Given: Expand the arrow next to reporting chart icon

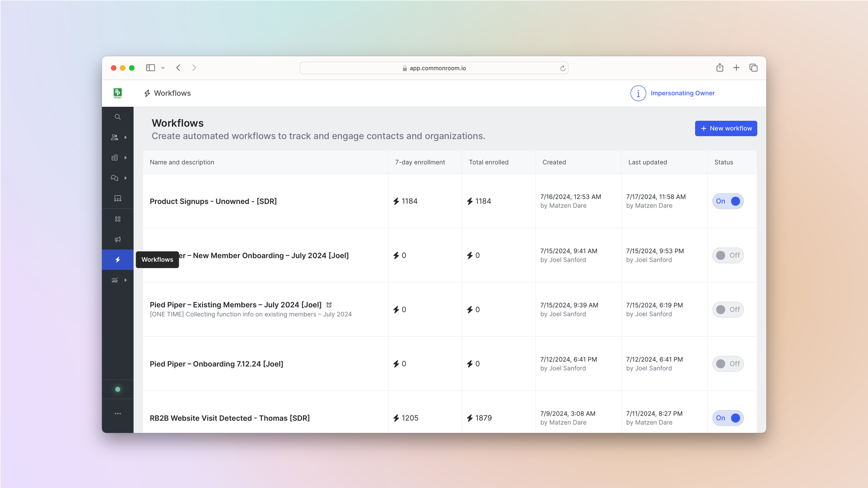Looking at the screenshot, I should (125, 280).
